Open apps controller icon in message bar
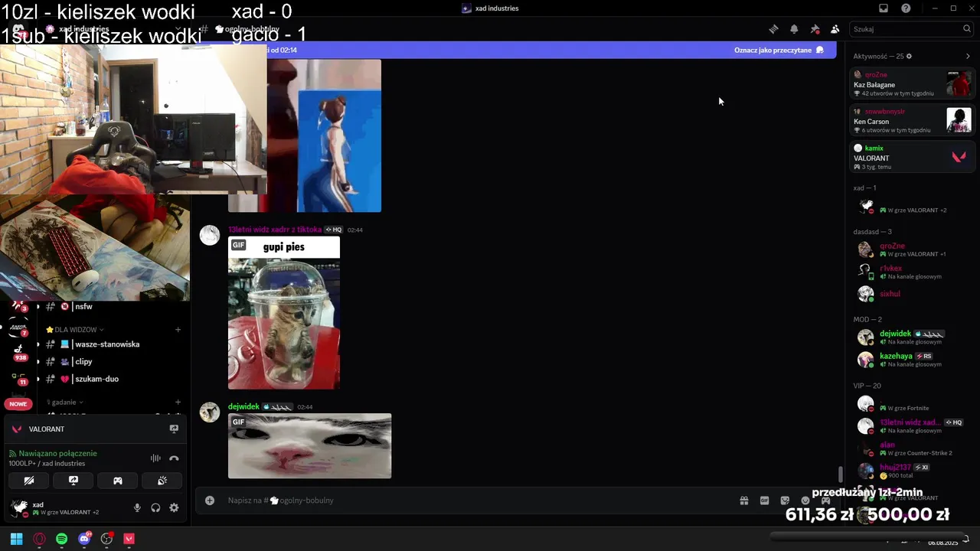This screenshot has height=551, width=980. tap(825, 500)
